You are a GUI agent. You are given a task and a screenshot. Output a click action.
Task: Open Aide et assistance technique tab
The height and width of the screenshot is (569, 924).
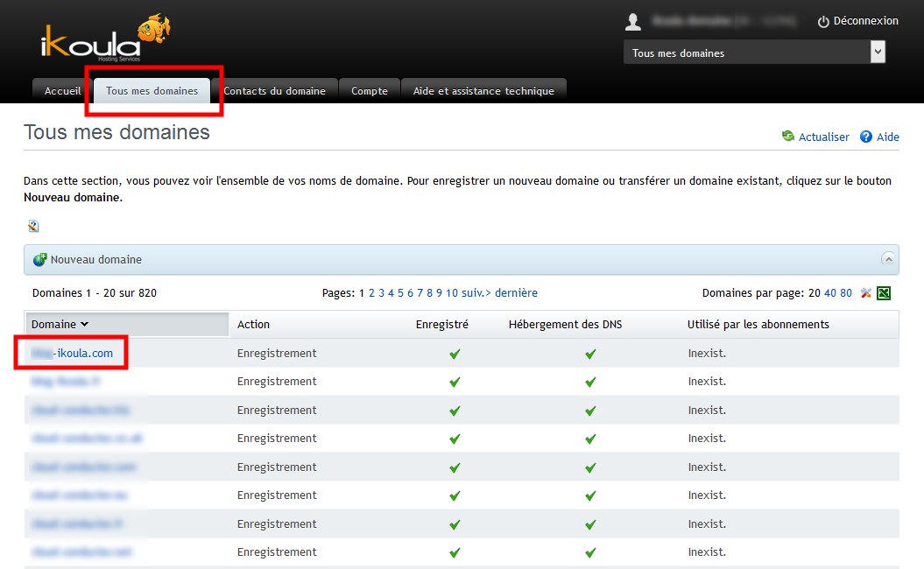click(x=483, y=91)
